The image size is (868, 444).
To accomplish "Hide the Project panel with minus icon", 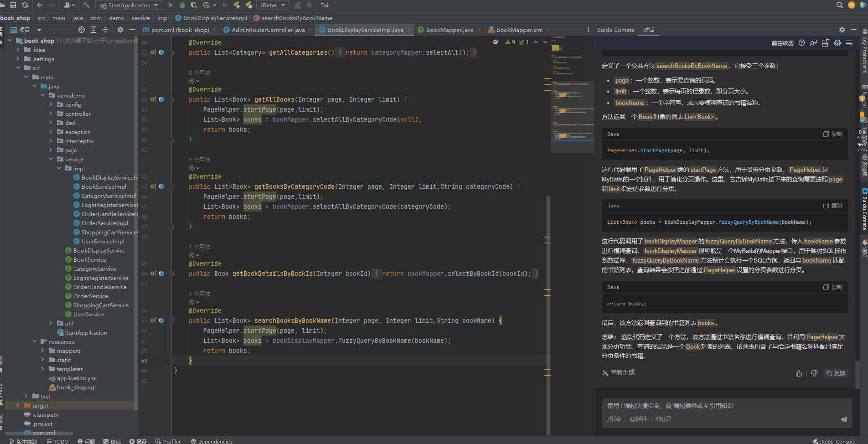I will 132,30.
